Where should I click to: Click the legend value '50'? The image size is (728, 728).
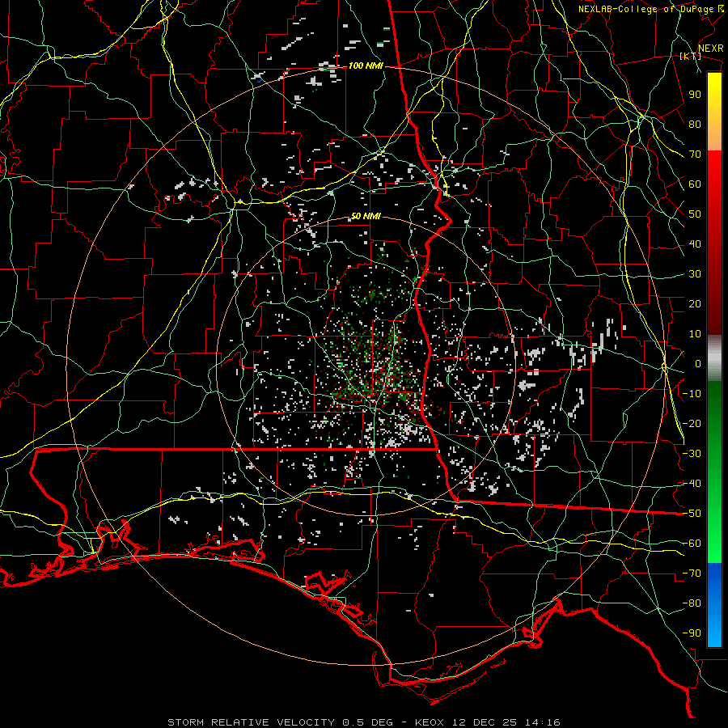coord(695,214)
